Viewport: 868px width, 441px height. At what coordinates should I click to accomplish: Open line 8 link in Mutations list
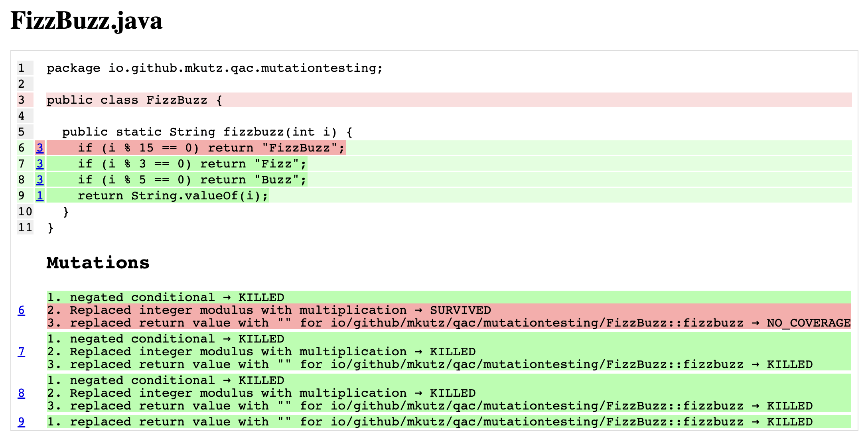coord(21,393)
